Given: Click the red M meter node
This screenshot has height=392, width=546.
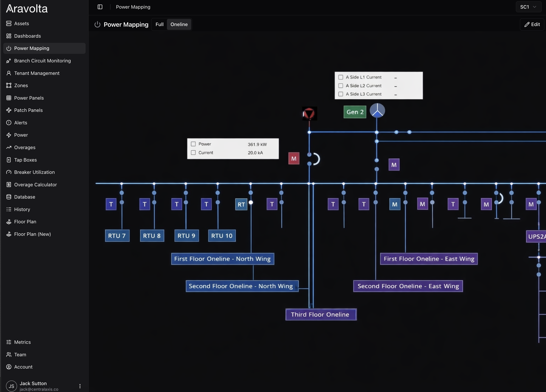Looking at the screenshot, I should 294,158.
